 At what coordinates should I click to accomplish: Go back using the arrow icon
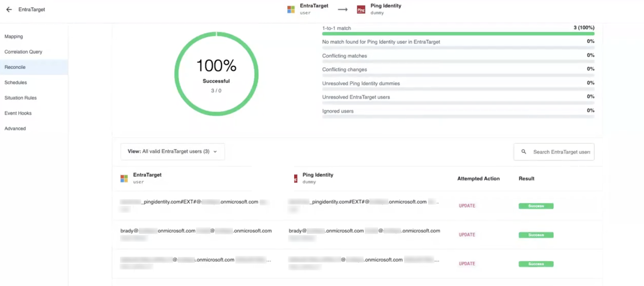(x=9, y=10)
